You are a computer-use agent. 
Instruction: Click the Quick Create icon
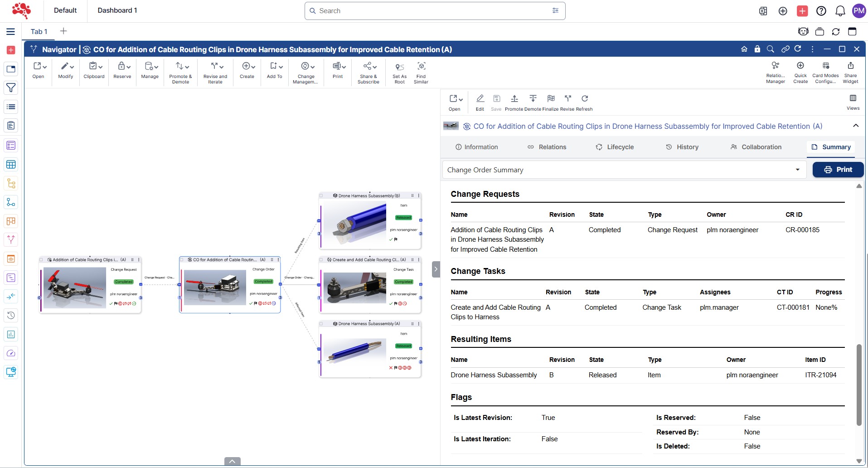[800, 66]
